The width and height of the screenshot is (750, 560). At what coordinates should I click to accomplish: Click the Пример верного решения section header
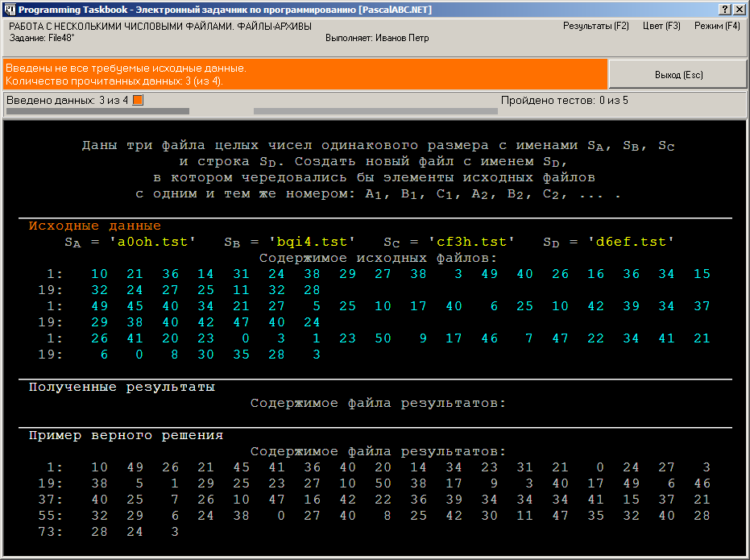coord(126,435)
